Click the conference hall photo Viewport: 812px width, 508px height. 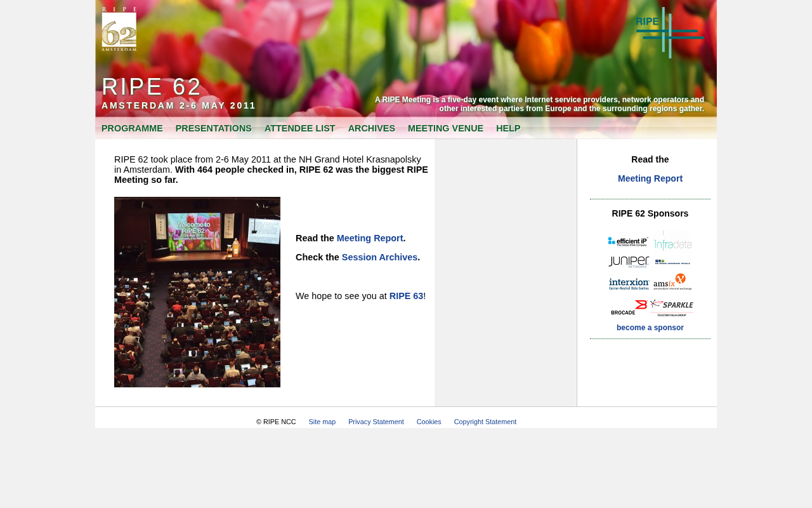coord(197,292)
